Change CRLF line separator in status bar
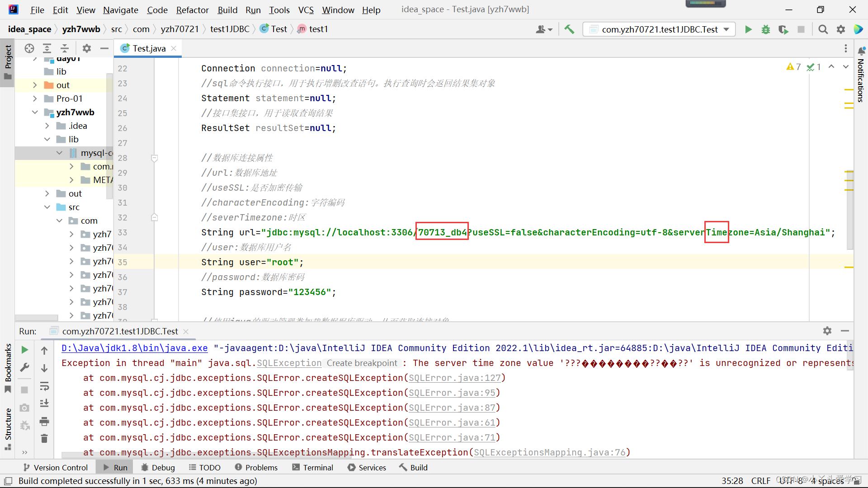Viewport: 868px width, 488px height. tap(761, 481)
